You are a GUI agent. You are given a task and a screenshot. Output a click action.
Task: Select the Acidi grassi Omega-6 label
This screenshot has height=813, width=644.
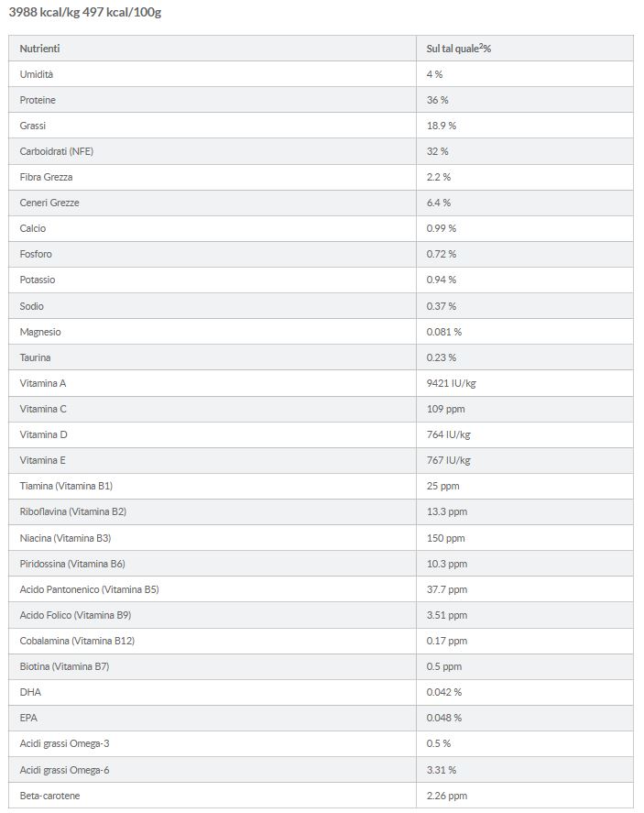pyautogui.click(x=64, y=770)
